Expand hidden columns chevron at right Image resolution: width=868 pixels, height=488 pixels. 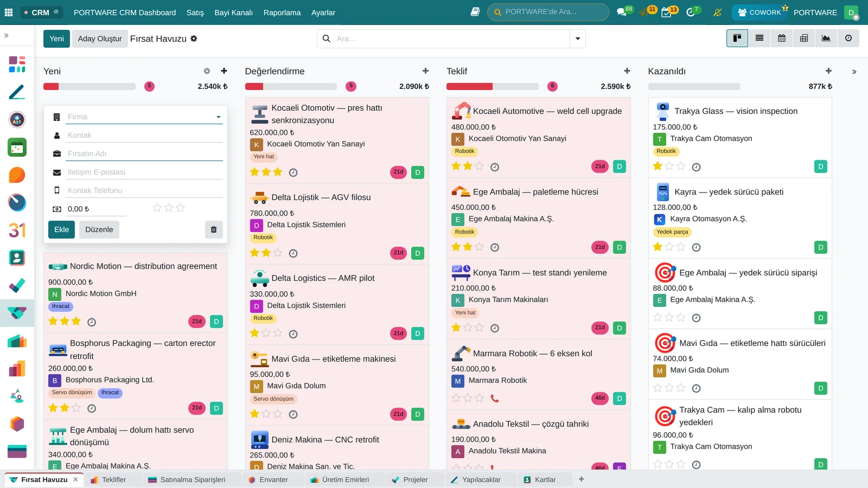(x=854, y=72)
